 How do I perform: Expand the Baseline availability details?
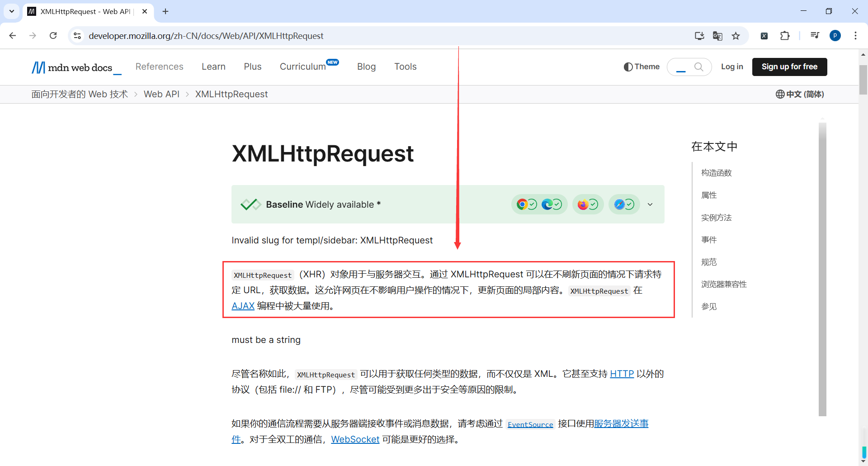(x=650, y=204)
